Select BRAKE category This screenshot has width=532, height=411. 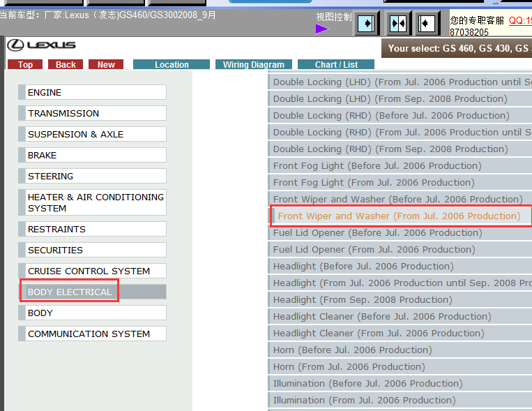point(92,155)
